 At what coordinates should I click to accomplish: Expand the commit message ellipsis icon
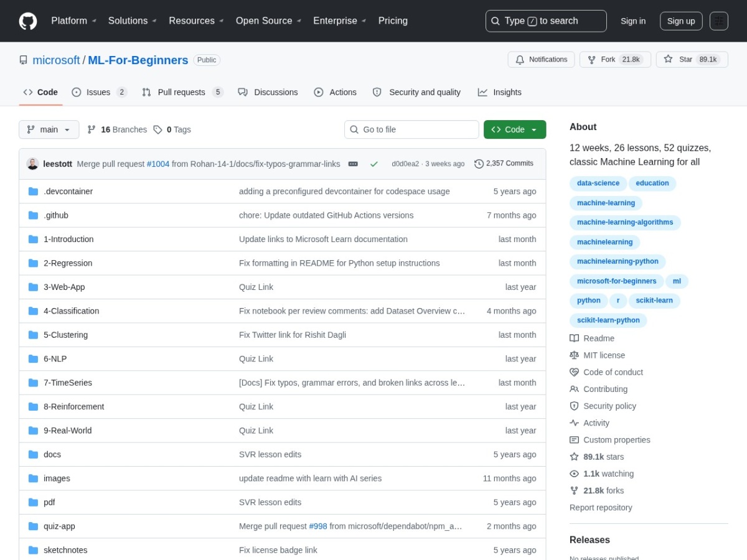(x=353, y=164)
